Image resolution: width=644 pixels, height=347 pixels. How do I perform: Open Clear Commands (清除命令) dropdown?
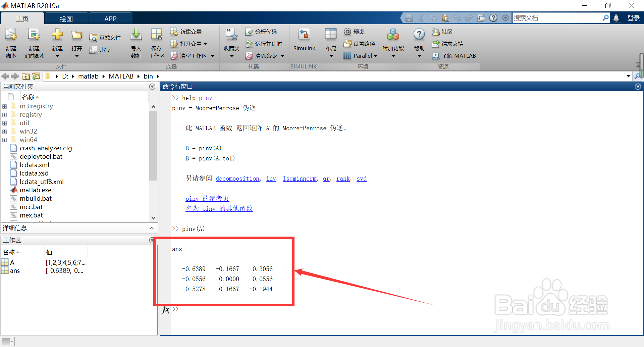282,56
